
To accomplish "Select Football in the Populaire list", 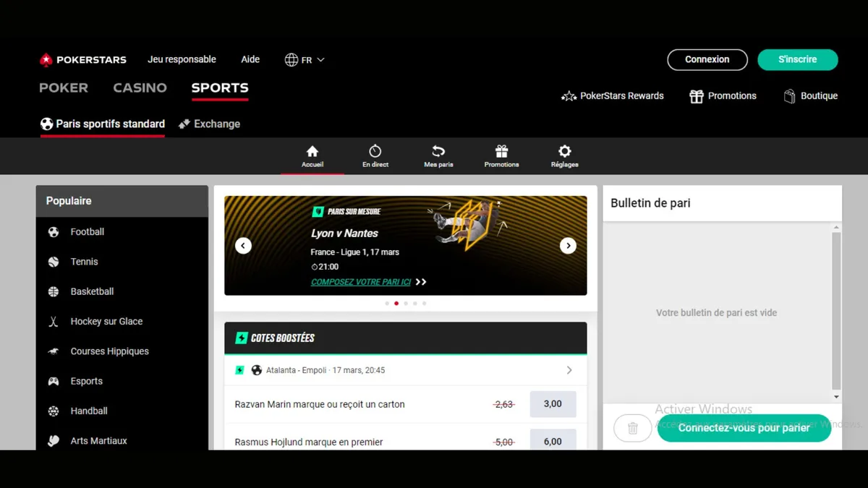I will [88, 232].
